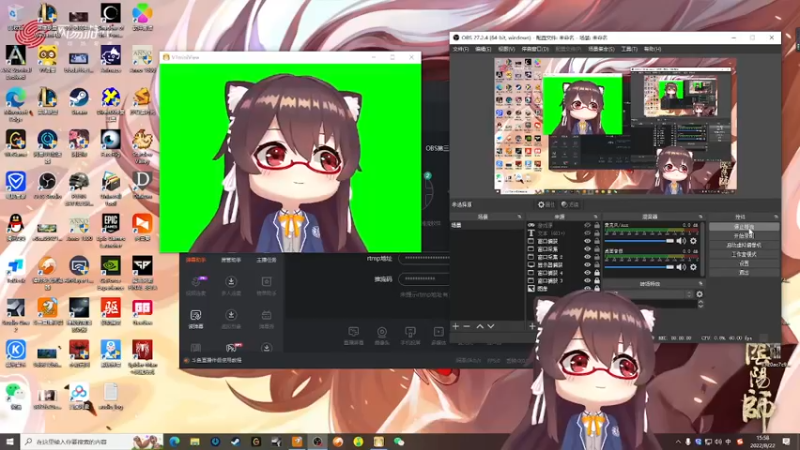Toggle lock on 窗口捕获 3 source
800x450 pixels.
596,281
